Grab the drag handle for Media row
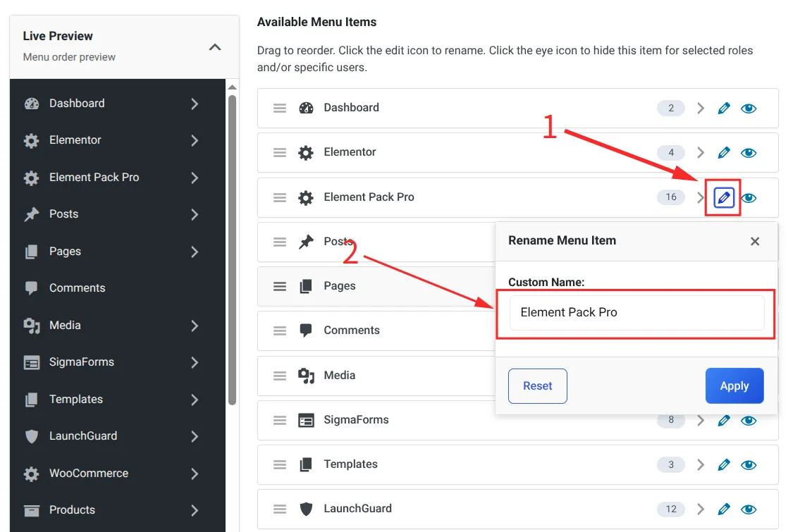Viewport: 800px width, 532px height. point(280,376)
